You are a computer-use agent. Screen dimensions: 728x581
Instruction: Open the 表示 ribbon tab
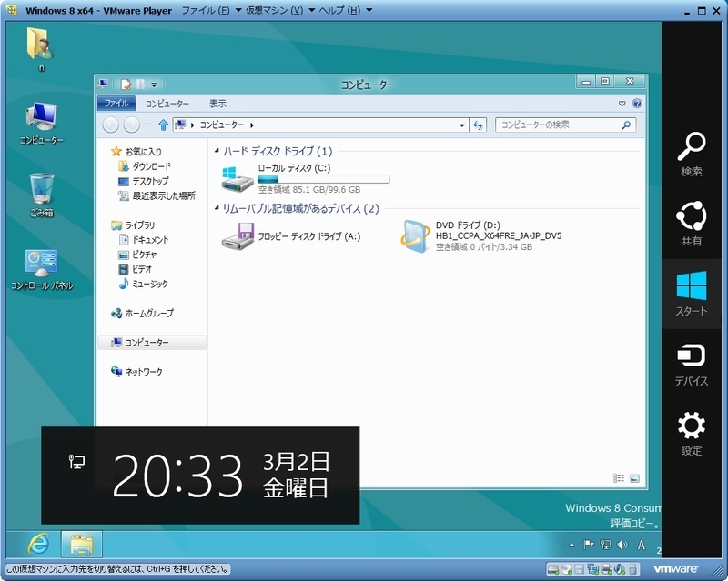[x=217, y=104]
